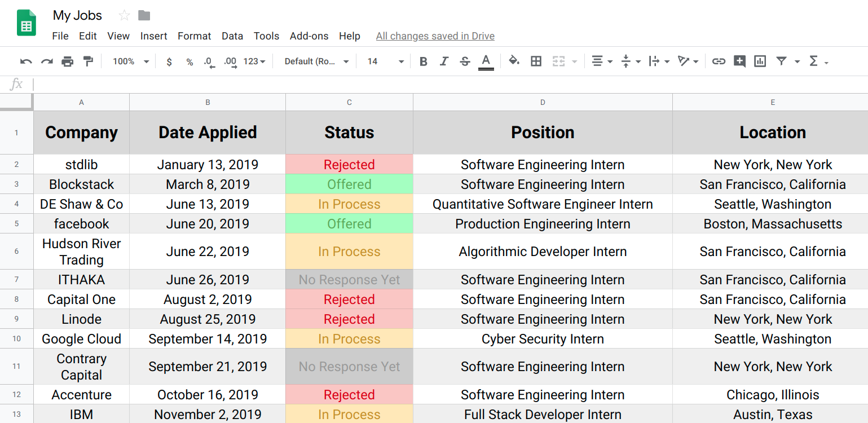The image size is (868, 423).
Task: Click the format as currency button
Action: coord(169,61)
